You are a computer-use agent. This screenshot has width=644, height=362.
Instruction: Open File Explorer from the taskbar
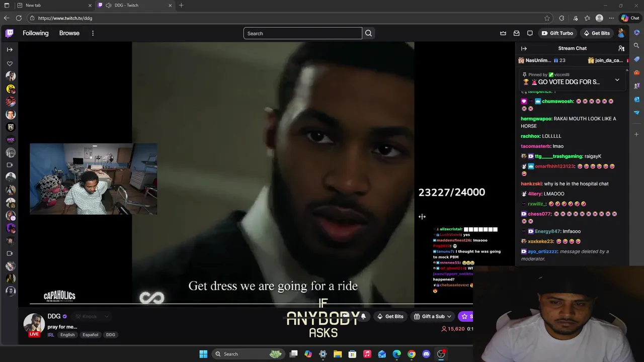tap(338, 354)
